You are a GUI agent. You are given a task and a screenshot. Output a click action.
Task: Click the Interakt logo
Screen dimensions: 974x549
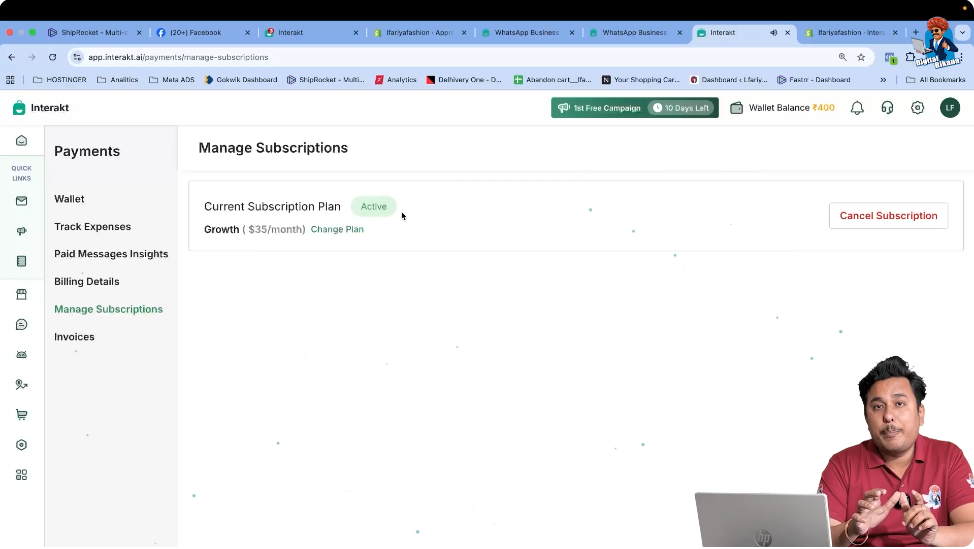[x=40, y=108]
